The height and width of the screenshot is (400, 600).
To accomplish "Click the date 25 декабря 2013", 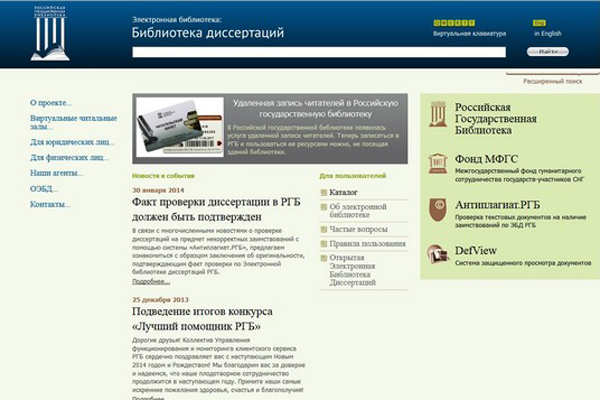I will 160,300.
